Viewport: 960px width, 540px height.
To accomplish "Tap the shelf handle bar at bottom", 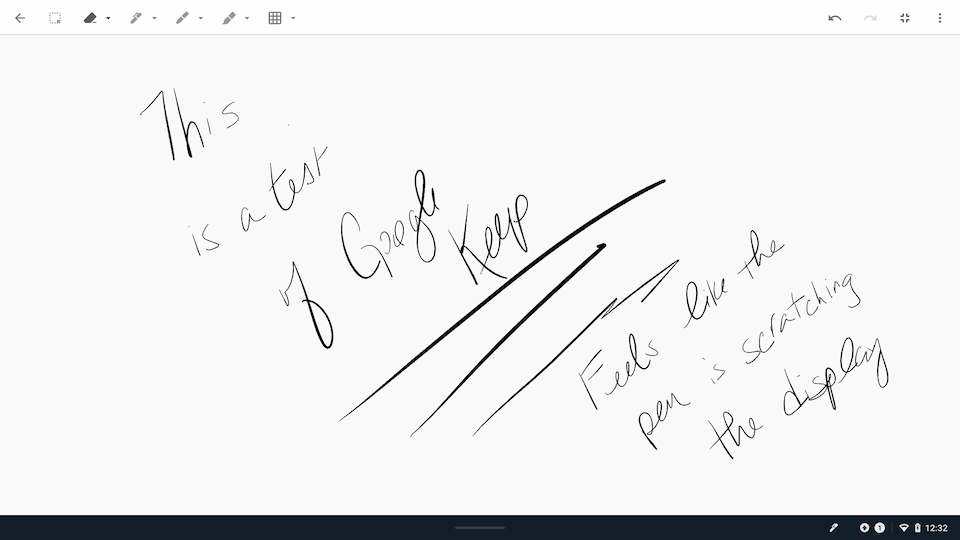I will [480, 527].
